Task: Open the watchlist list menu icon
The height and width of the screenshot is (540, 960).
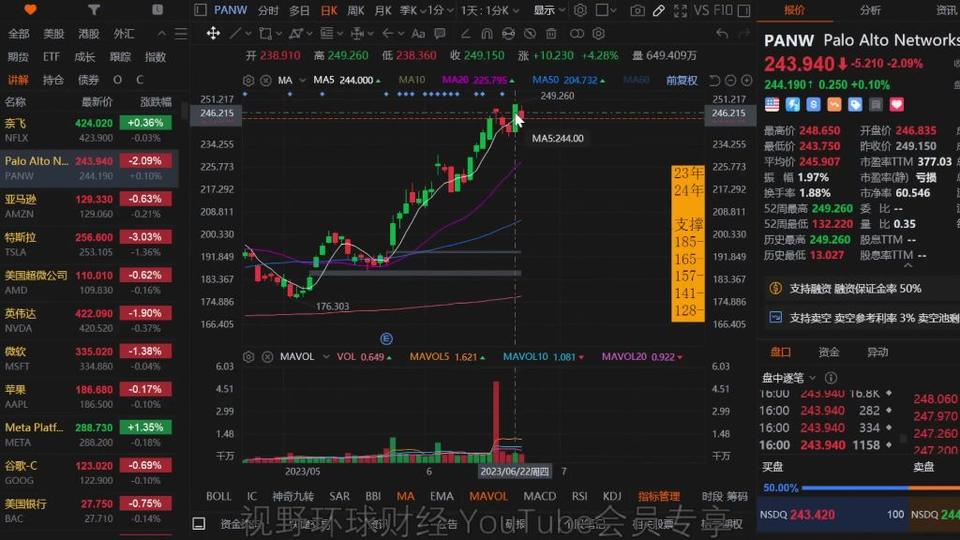Action: (181, 34)
